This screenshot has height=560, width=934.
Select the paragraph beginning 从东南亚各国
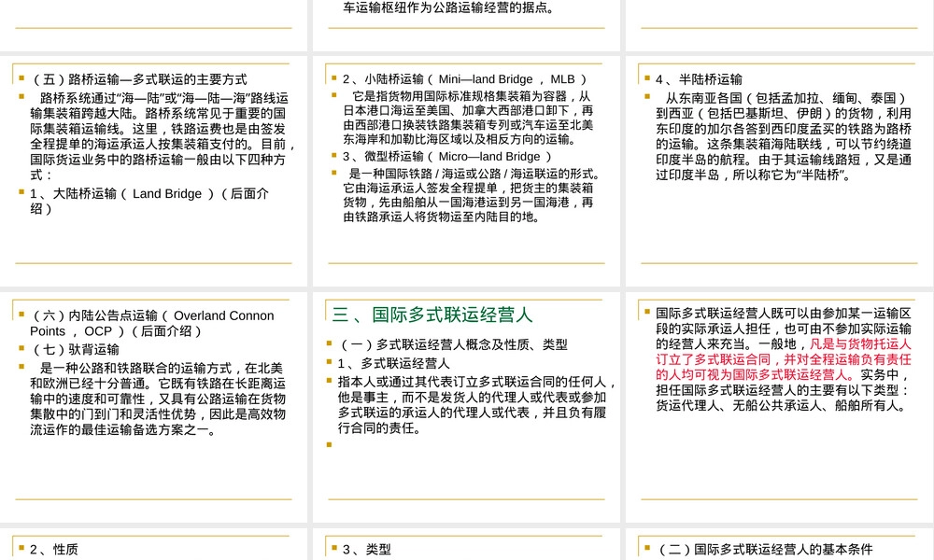(784, 136)
